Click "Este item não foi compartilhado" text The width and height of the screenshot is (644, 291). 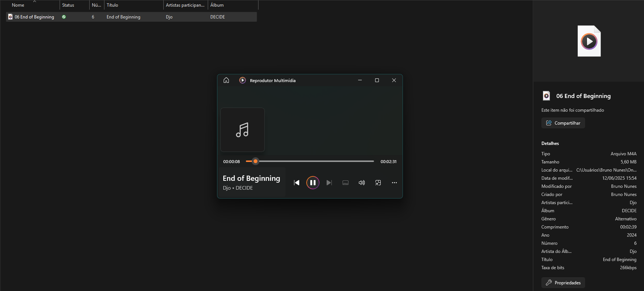[x=573, y=110]
